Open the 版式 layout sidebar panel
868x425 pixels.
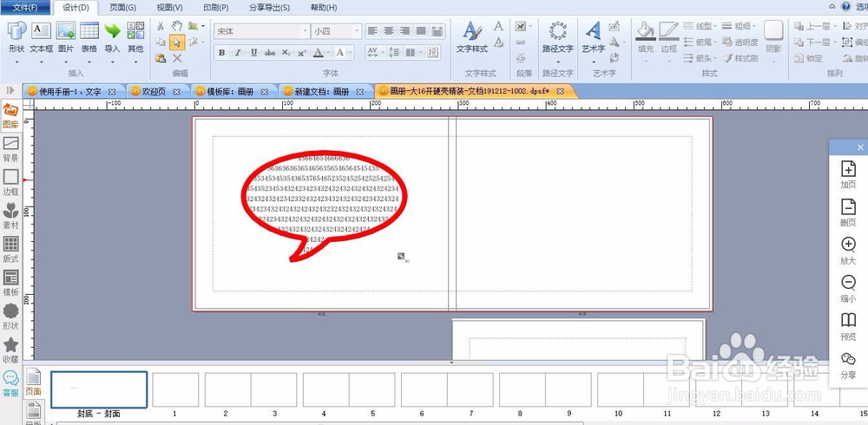pos(10,250)
